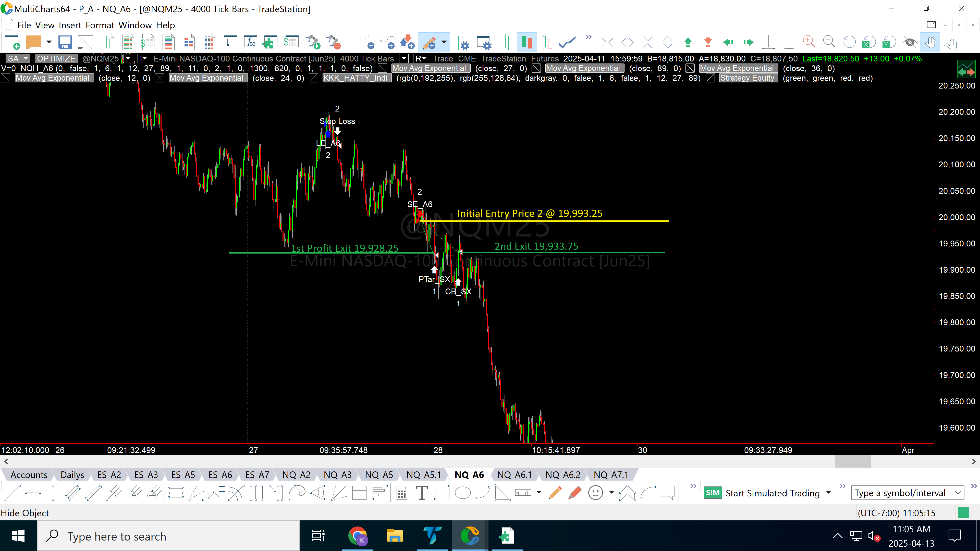Screen dimensions: 980x551
Task: Select the Trend Line drawing tool
Action: pyautogui.click(x=12, y=493)
